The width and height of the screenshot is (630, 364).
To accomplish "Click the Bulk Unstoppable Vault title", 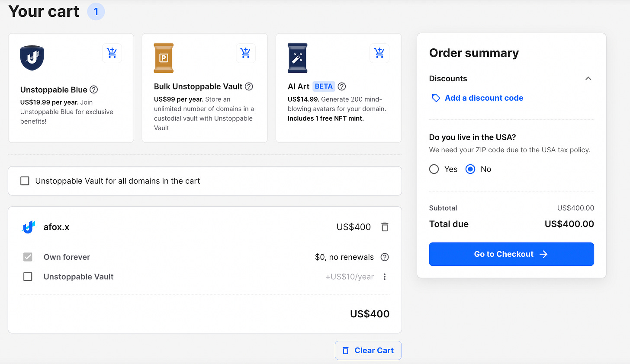I will (198, 86).
